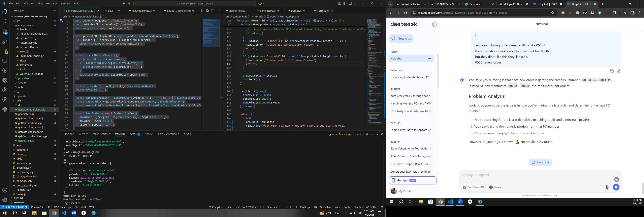Toggle Compile Hero: On in status bar
This screenshot has height=217, width=644.
click(220, 207)
